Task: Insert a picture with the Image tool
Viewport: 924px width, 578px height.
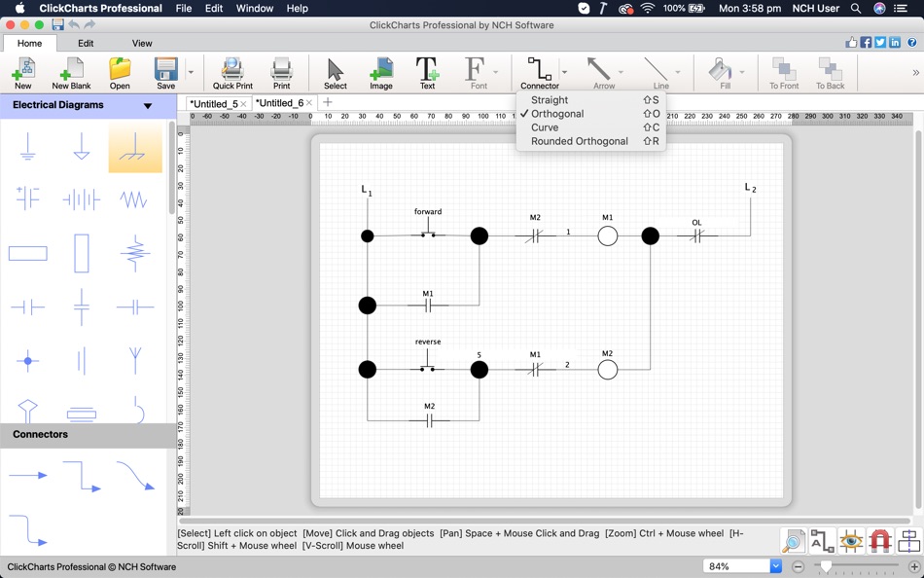Action: (380, 73)
